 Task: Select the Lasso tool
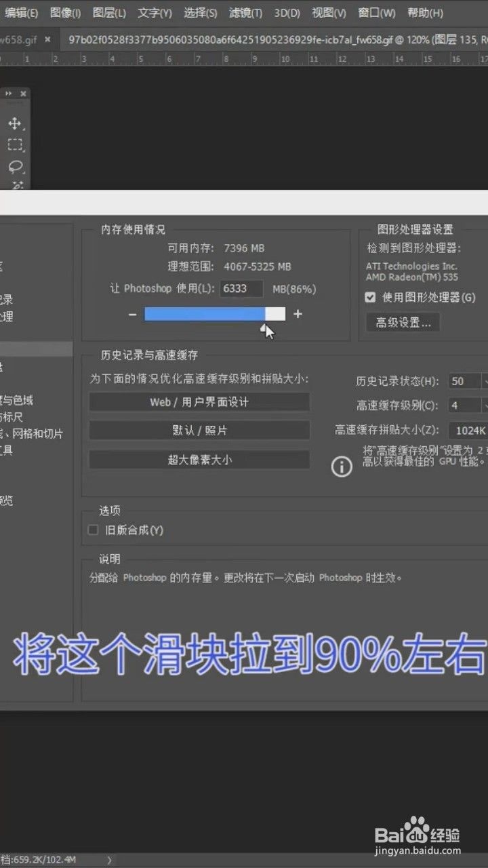[x=14, y=166]
